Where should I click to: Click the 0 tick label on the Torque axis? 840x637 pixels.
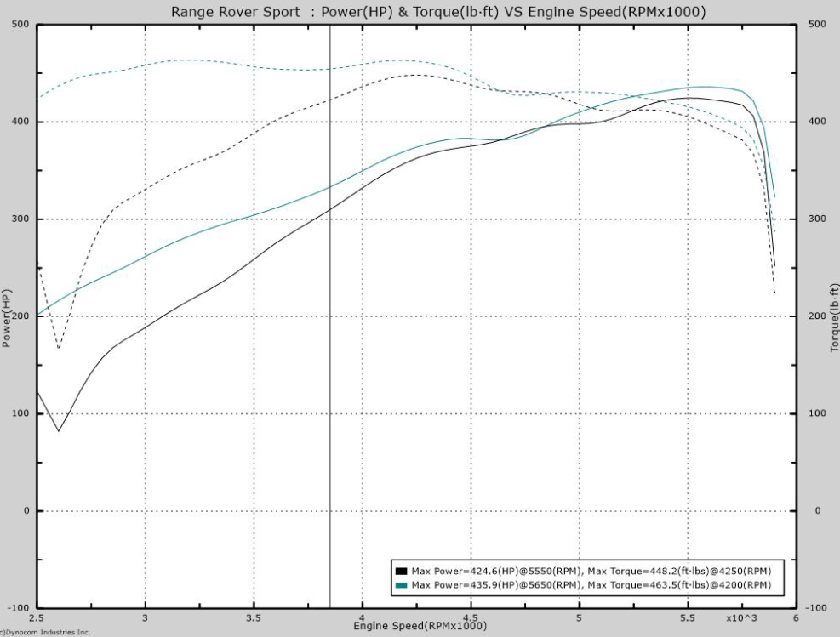click(818, 510)
